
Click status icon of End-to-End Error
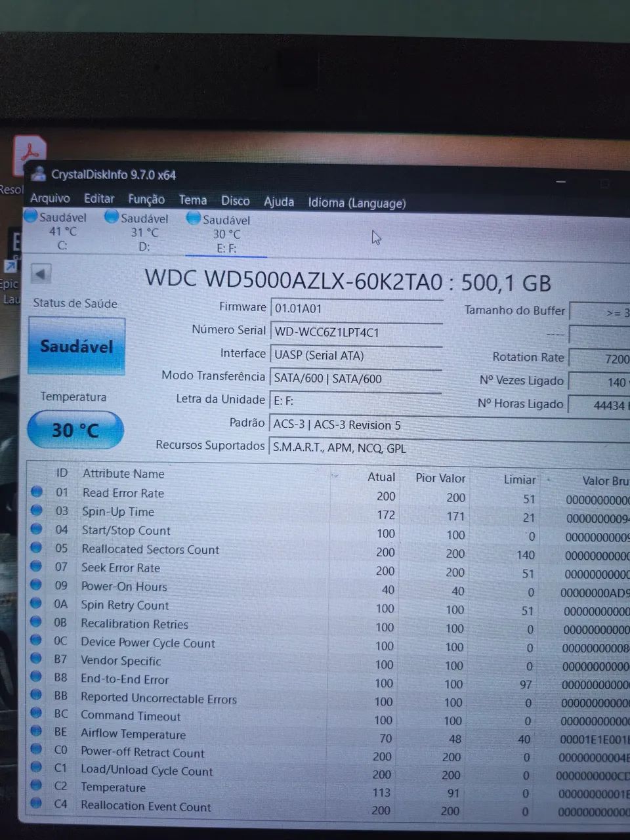pyautogui.click(x=37, y=676)
